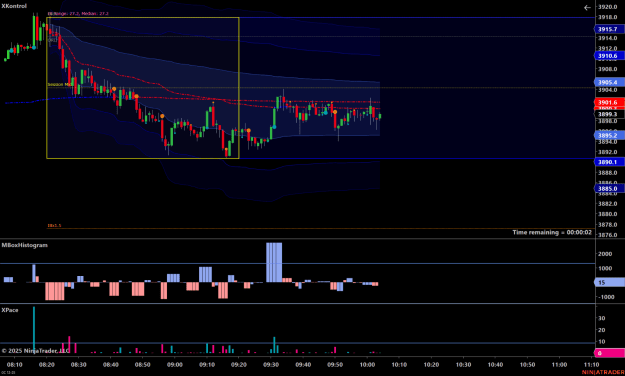This screenshot has width=625, height=376.
Task: Click the pink XPace value marker 0
Action: pos(609,353)
